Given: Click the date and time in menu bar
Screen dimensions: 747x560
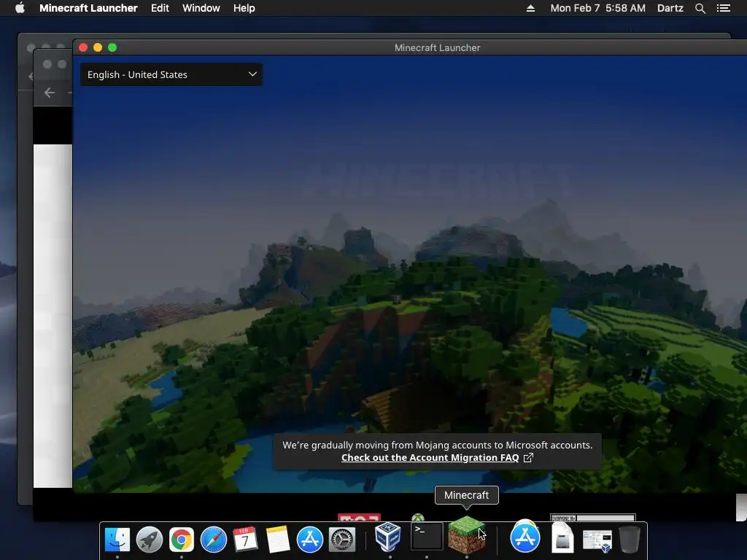Looking at the screenshot, I should (x=597, y=8).
